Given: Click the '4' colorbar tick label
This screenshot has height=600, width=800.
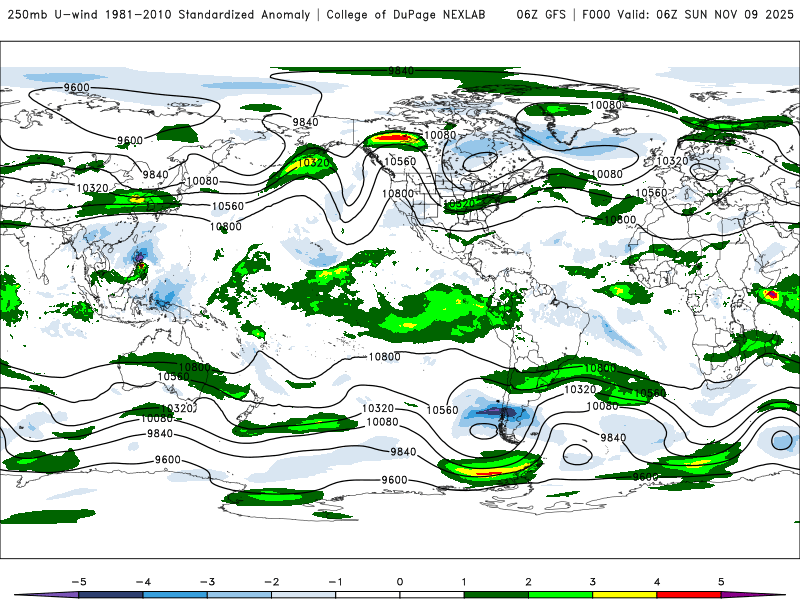Looking at the screenshot, I should (x=657, y=582).
